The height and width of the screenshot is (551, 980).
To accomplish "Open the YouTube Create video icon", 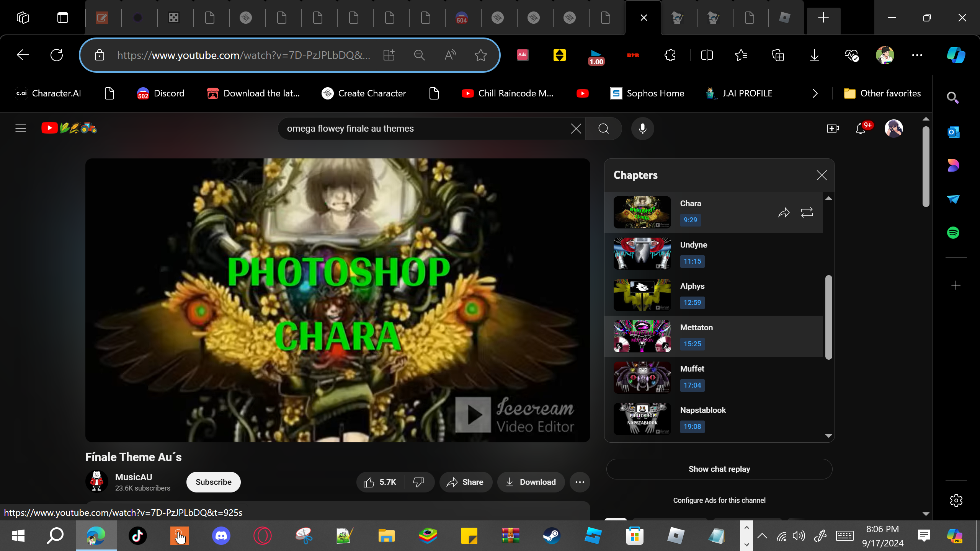I will 833,129.
